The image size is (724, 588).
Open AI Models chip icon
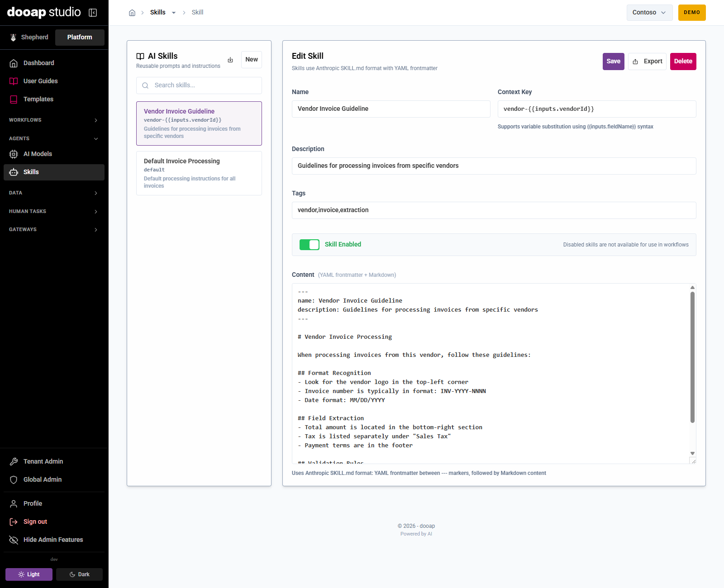point(14,154)
